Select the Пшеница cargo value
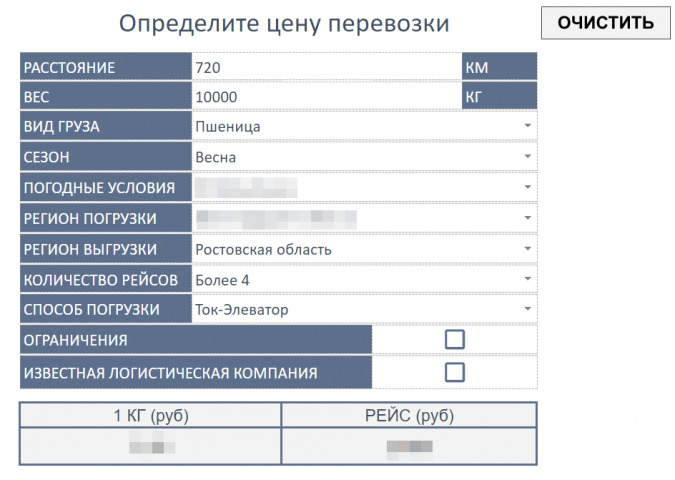The image size is (675, 480). (x=228, y=127)
